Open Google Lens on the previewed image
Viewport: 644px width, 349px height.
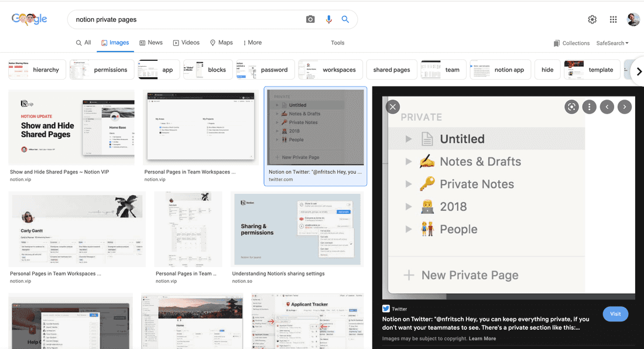[x=571, y=107]
